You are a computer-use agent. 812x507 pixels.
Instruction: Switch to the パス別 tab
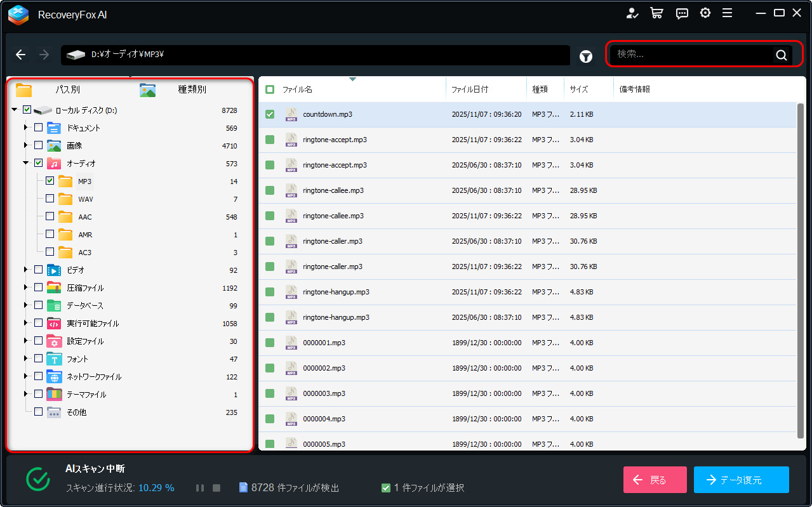(67, 89)
